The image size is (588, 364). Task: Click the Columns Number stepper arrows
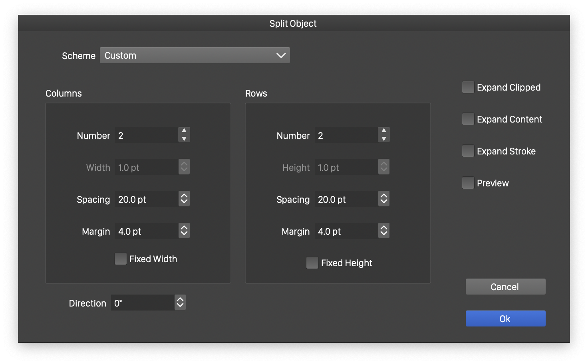(184, 135)
